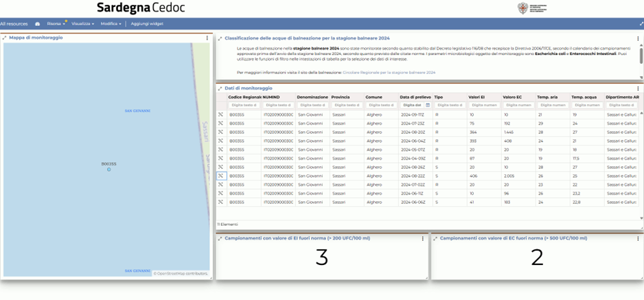The width and height of the screenshot is (644, 300).
Task: Open the map widget's three-dot options menu
Action: click(207, 38)
